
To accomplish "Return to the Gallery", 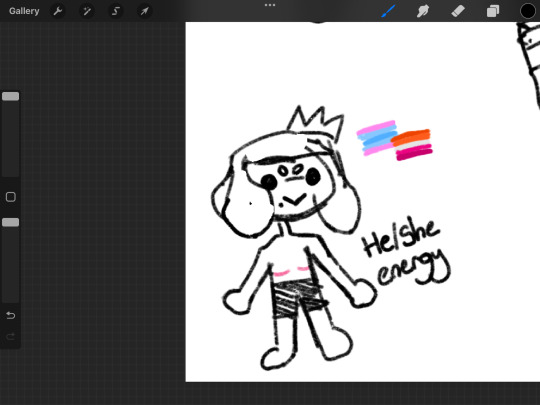I will coord(24,11).
